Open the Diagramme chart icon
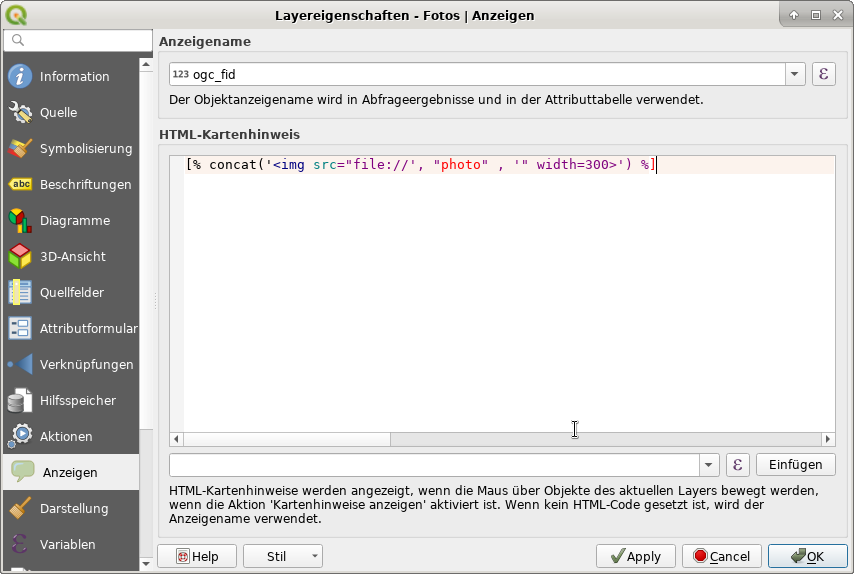Screen dimensions: 854x574 pyautogui.click(x=20, y=221)
